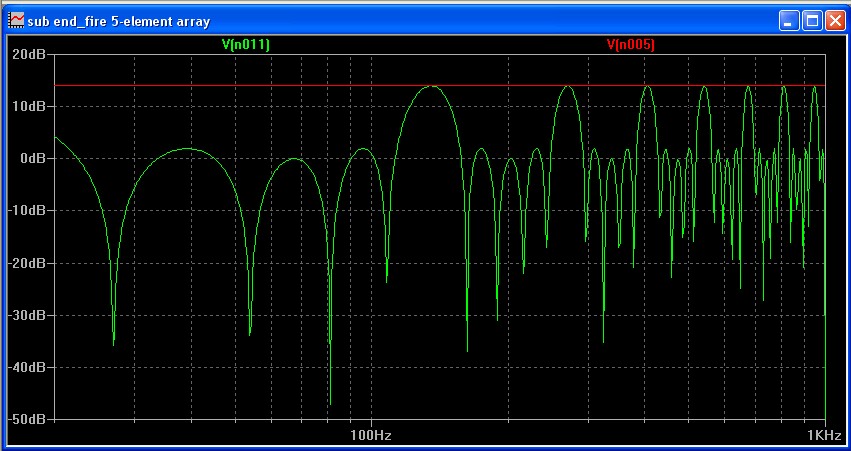The height and width of the screenshot is (451, 851).
Task: Click the -30dB vertical axis label
Action: click(26, 315)
